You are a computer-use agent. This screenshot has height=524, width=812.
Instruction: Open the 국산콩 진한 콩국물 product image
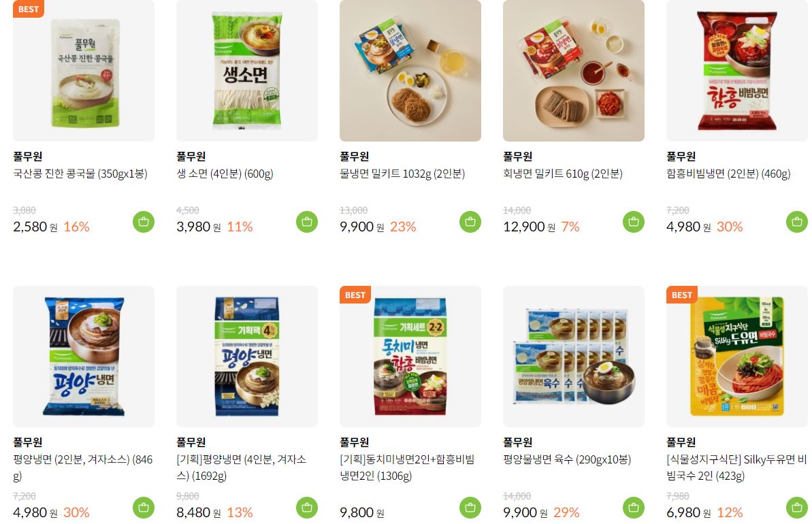(x=83, y=70)
